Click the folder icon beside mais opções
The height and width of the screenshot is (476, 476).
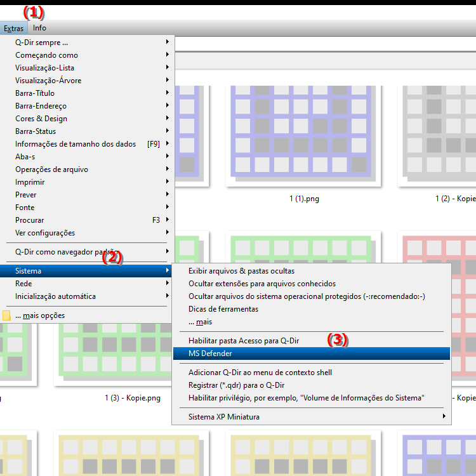[6, 315]
